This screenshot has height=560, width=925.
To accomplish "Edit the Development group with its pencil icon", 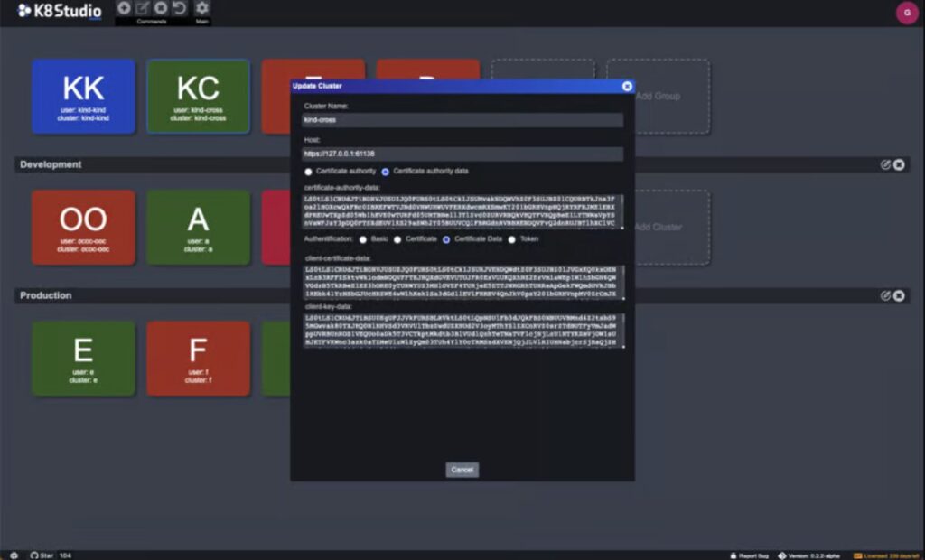I will tap(885, 164).
